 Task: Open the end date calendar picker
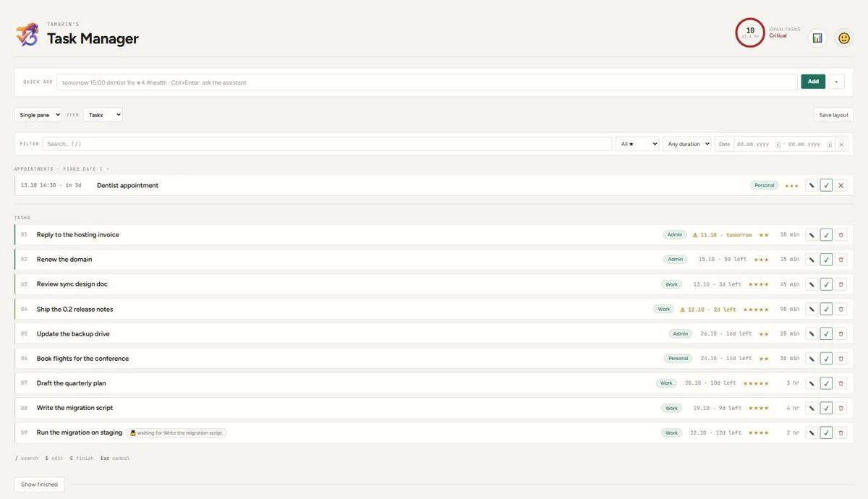point(829,145)
